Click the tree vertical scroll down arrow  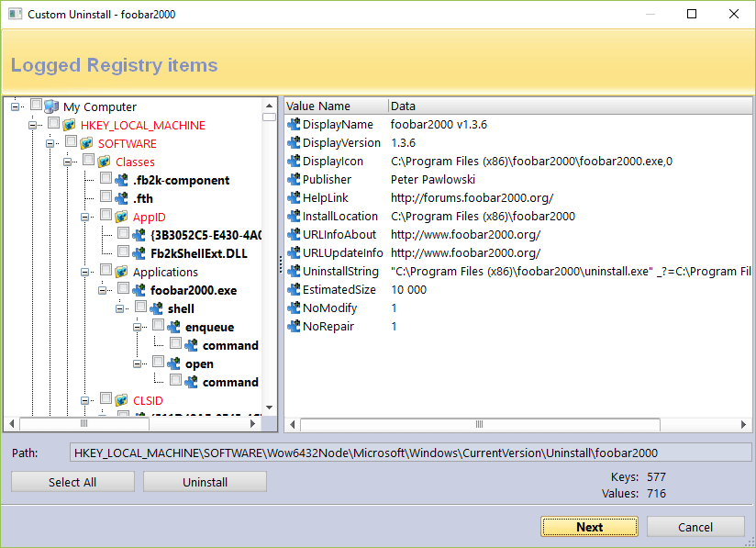pyautogui.click(x=269, y=408)
